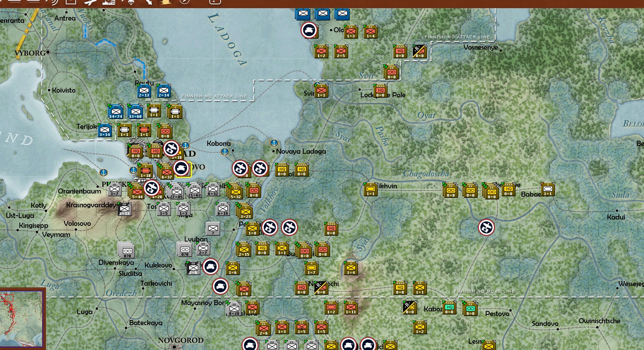Click the Tarkovichi town label
This screenshot has height=350, width=644.
156,283
